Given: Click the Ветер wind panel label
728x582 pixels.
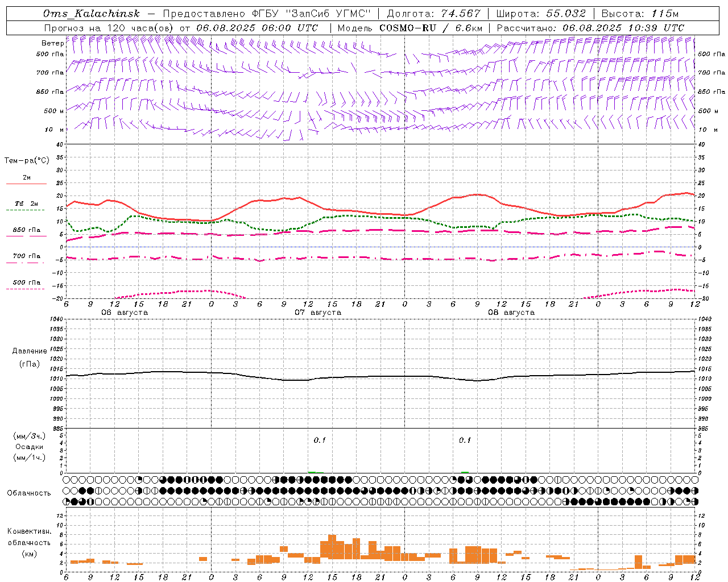Looking at the screenshot, I should click(52, 43).
